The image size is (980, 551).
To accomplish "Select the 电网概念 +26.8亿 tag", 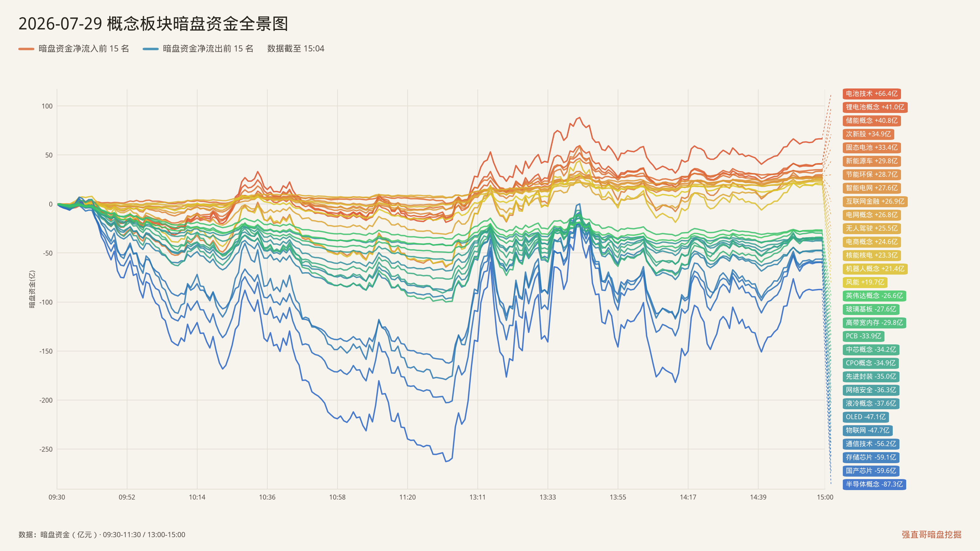I will point(871,215).
